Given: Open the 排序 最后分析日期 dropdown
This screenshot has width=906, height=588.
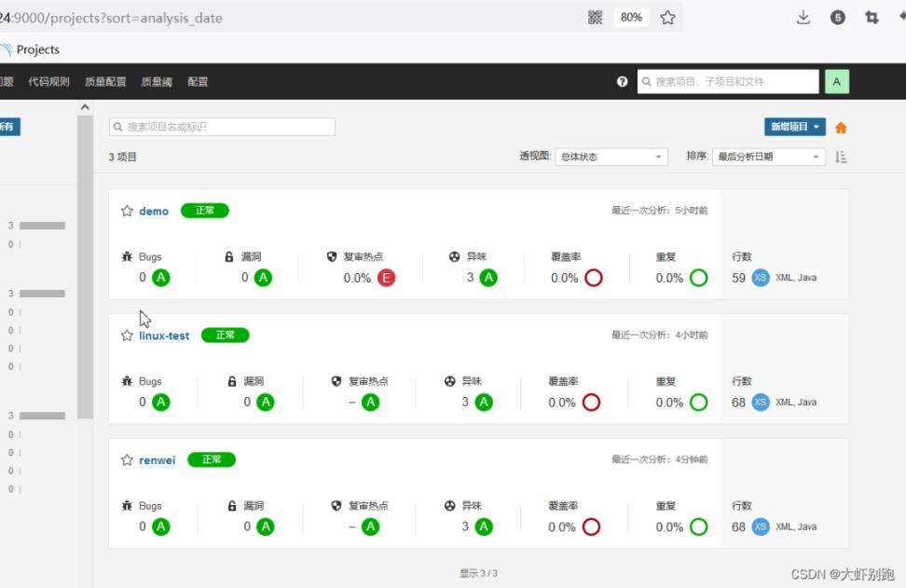Looking at the screenshot, I should pyautogui.click(x=768, y=157).
